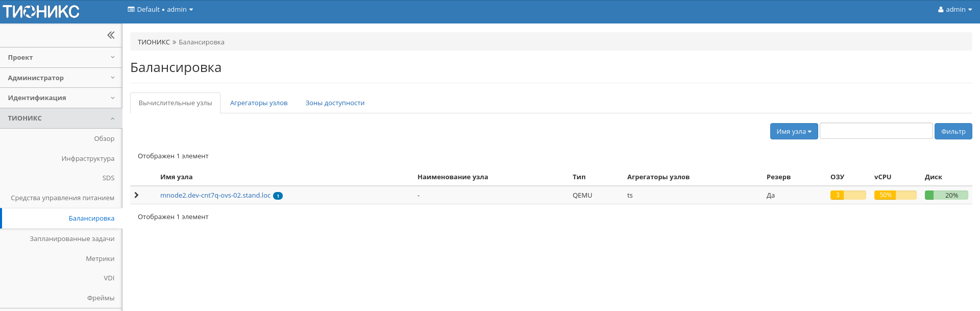Collapse the ТИОНИКС sidebar section

[61, 118]
